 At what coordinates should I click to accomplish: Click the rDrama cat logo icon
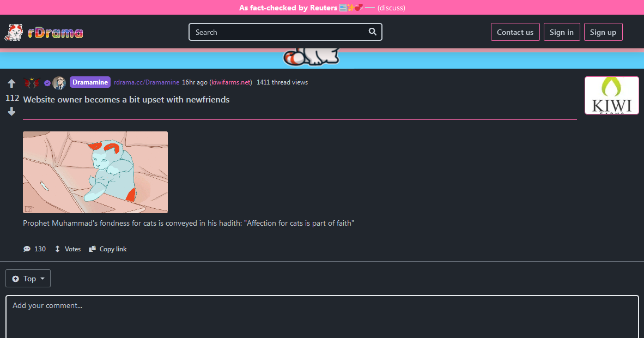click(x=14, y=32)
